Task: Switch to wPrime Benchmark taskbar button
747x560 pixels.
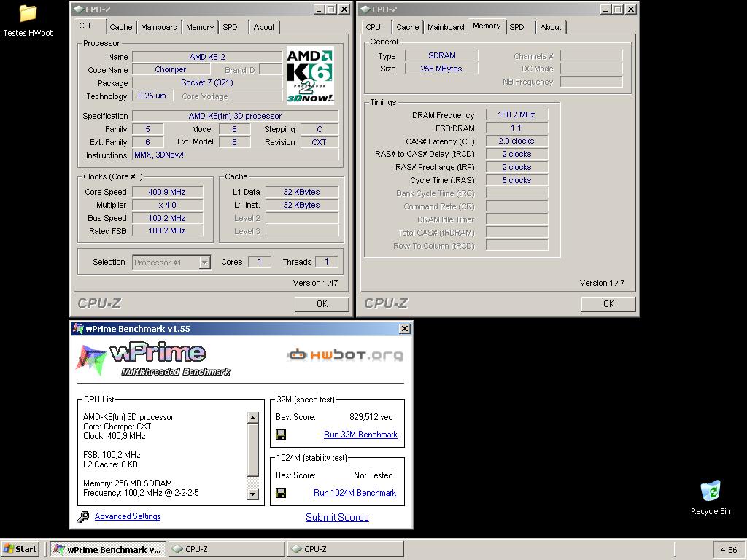Action: pyautogui.click(x=108, y=549)
